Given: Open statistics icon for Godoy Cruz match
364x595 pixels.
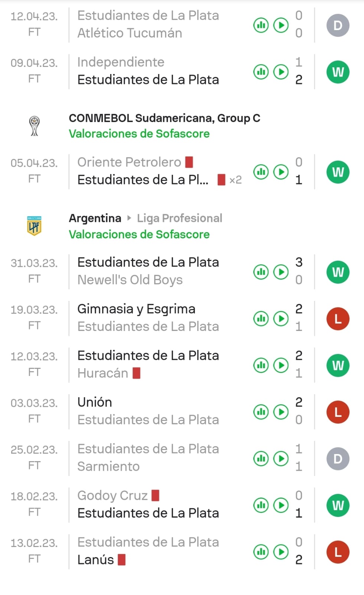Looking at the screenshot, I should coord(261,505).
